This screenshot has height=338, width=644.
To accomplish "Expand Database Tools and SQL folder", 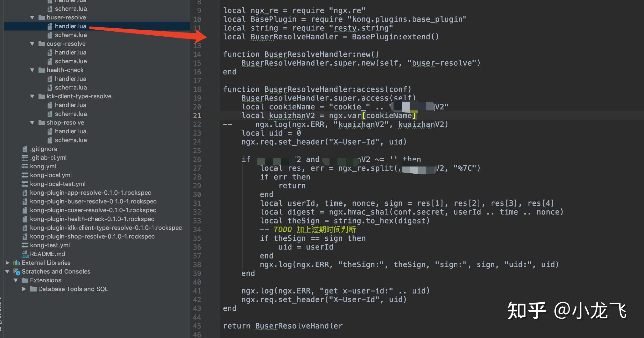I will pos(24,289).
